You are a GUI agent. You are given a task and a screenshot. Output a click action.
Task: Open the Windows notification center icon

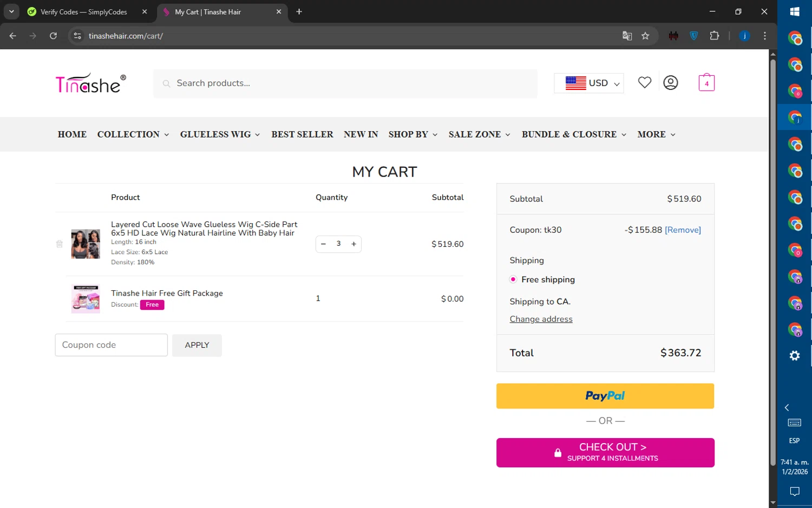[x=795, y=492]
